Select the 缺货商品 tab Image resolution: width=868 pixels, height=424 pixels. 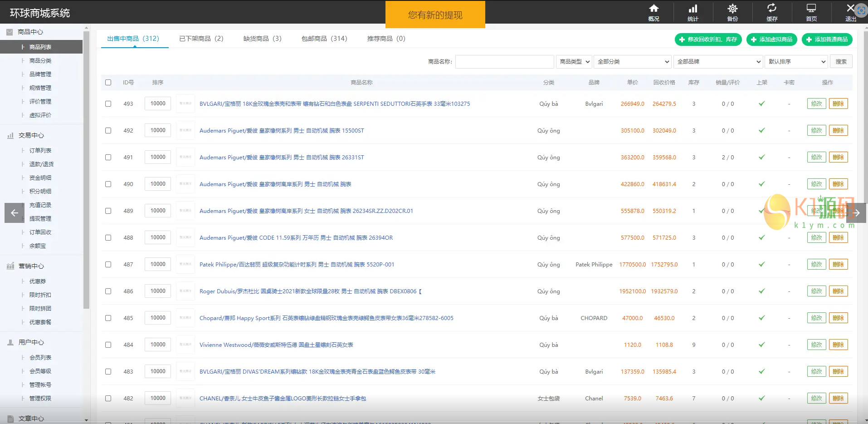(x=262, y=39)
